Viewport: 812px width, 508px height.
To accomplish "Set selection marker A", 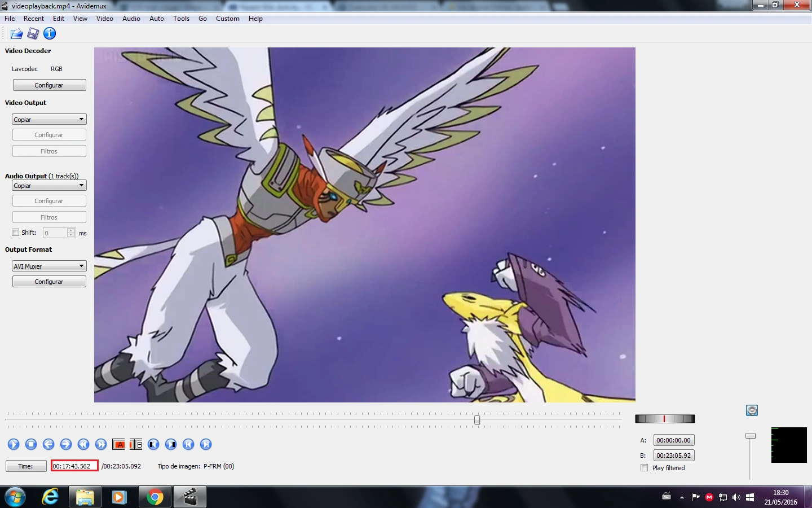I will coord(119,444).
